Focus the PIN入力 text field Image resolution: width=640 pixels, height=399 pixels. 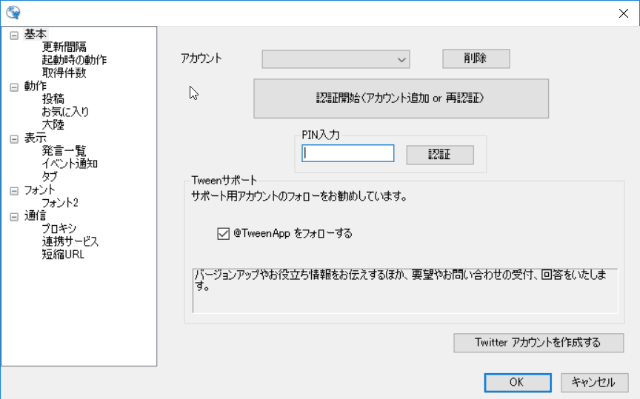click(x=348, y=153)
